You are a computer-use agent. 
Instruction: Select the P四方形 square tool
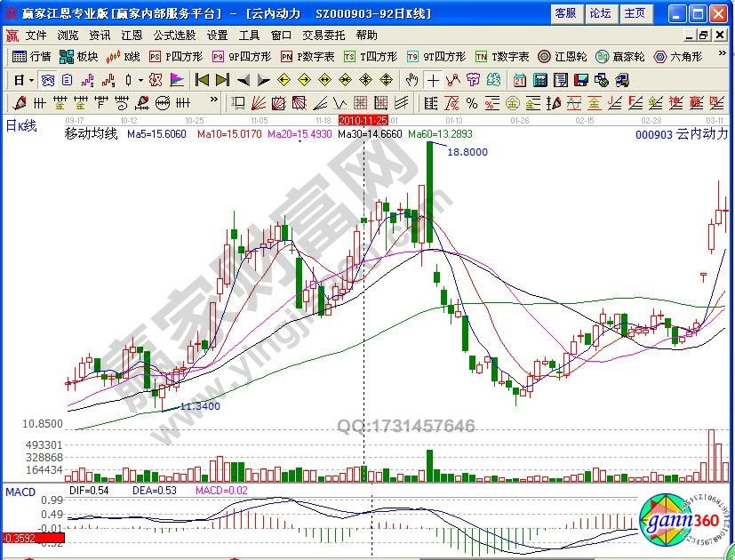[175, 56]
